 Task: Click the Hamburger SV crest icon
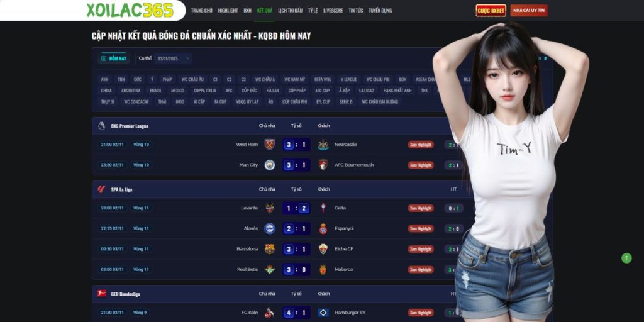point(323,313)
